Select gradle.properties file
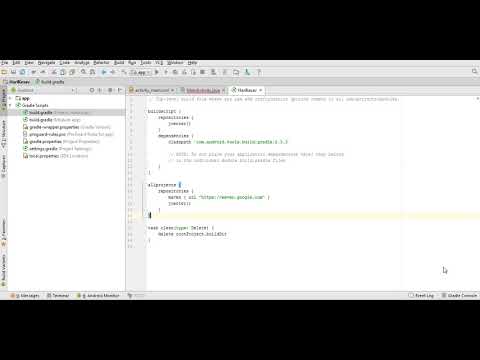Viewport: 480px width, 360px height. [61, 142]
